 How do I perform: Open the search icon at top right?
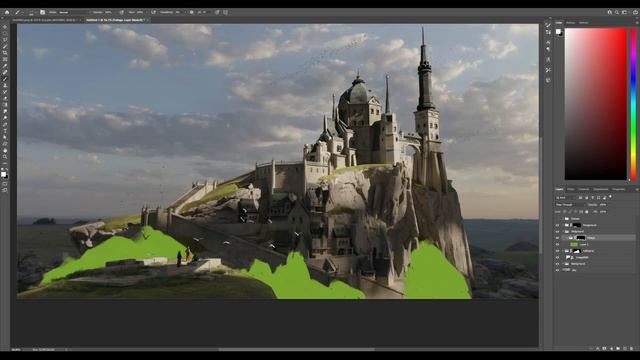(x=617, y=12)
